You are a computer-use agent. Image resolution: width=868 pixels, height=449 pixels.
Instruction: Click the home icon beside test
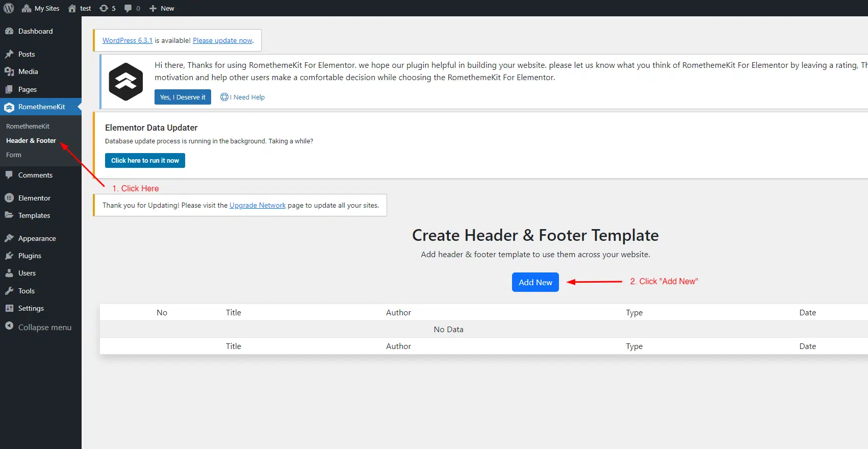click(72, 8)
